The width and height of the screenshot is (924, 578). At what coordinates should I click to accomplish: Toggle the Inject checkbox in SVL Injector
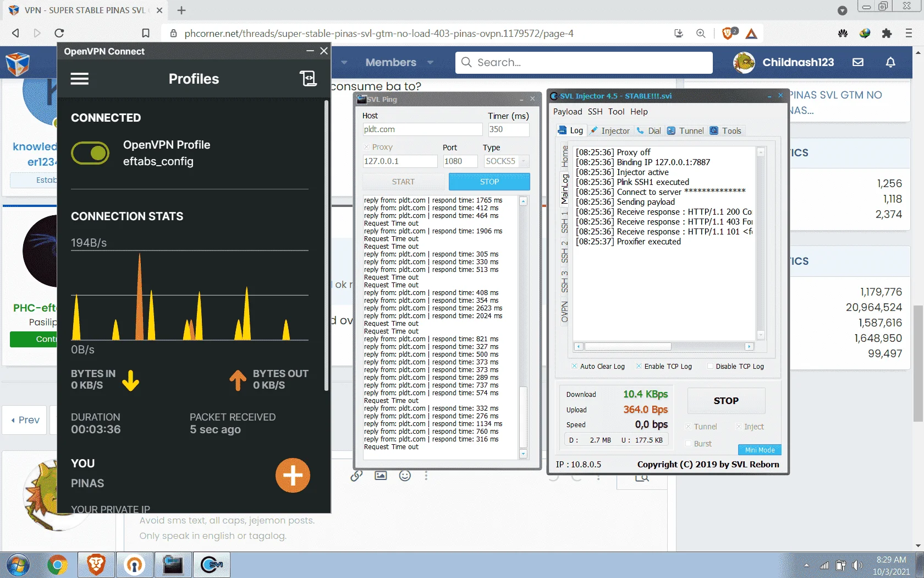[x=738, y=427]
